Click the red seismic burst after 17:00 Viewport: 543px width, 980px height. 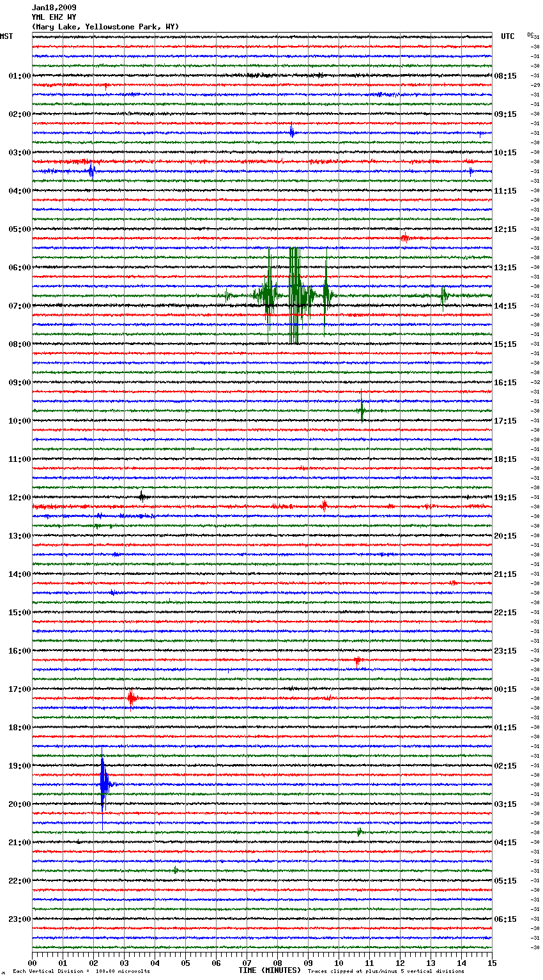pyautogui.click(x=131, y=698)
